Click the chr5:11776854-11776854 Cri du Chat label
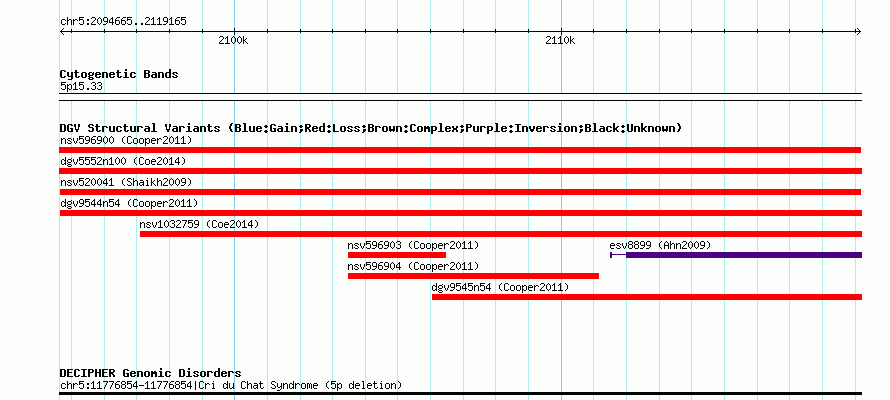This screenshot has height=400, width=890. click(x=231, y=385)
